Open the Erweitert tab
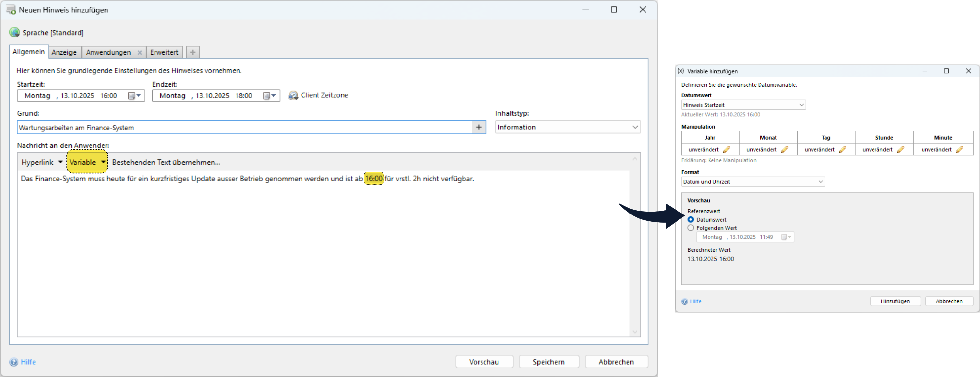980x377 pixels. pyautogui.click(x=164, y=52)
